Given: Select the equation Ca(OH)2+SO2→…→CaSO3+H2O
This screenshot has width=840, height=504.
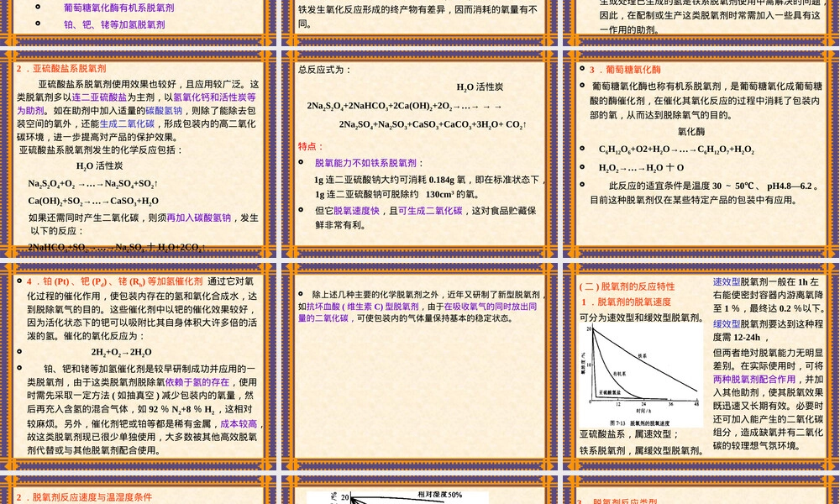Looking at the screenshot, I should pyautogui.click(x=93, y=202).
